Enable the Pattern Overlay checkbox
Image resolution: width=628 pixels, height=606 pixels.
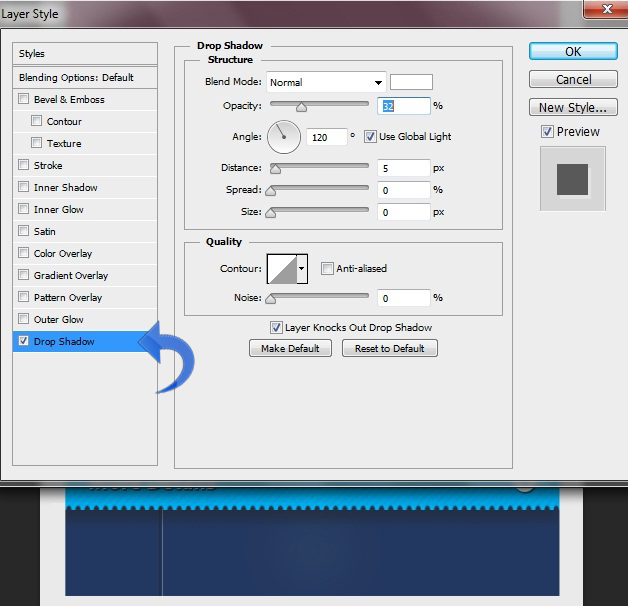pos(24,297)
